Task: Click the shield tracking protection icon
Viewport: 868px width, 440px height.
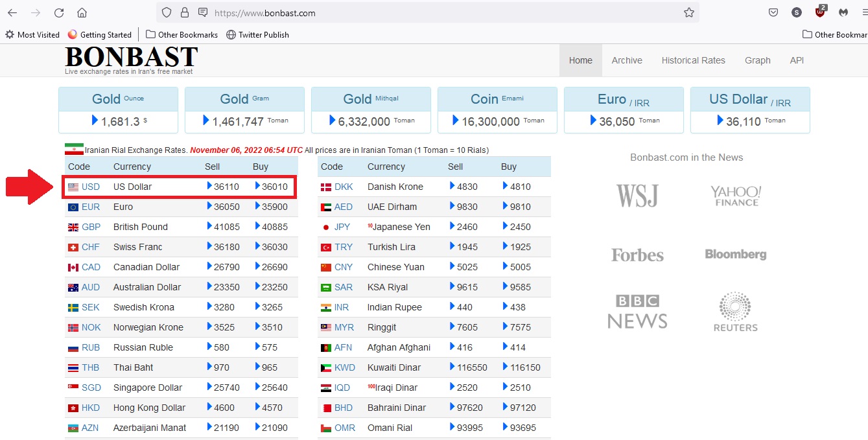Action: click(167, 12)
